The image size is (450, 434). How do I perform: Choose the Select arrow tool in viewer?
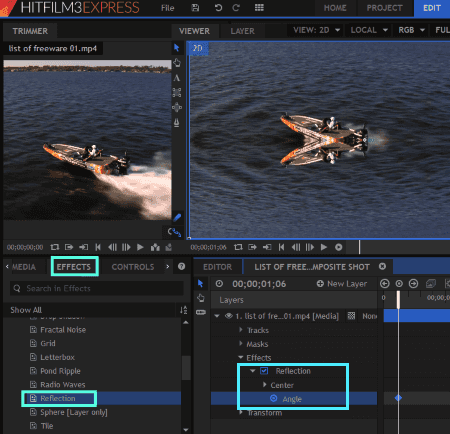click(177, 48)
